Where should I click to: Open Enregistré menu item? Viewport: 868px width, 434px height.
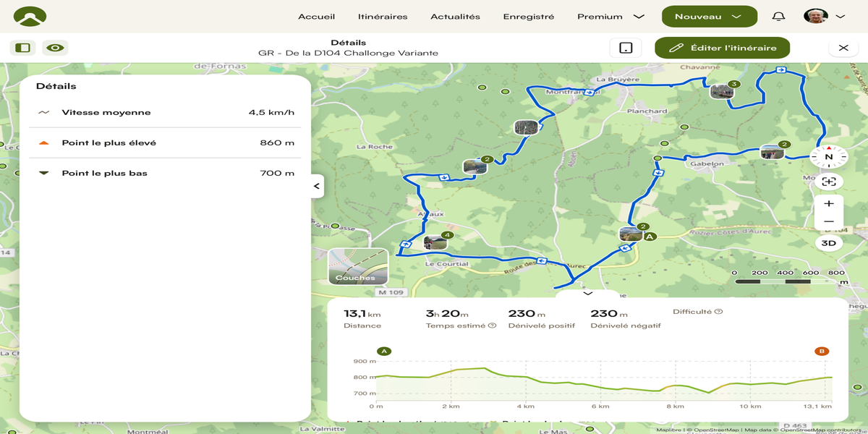click(x=529, y=17)
